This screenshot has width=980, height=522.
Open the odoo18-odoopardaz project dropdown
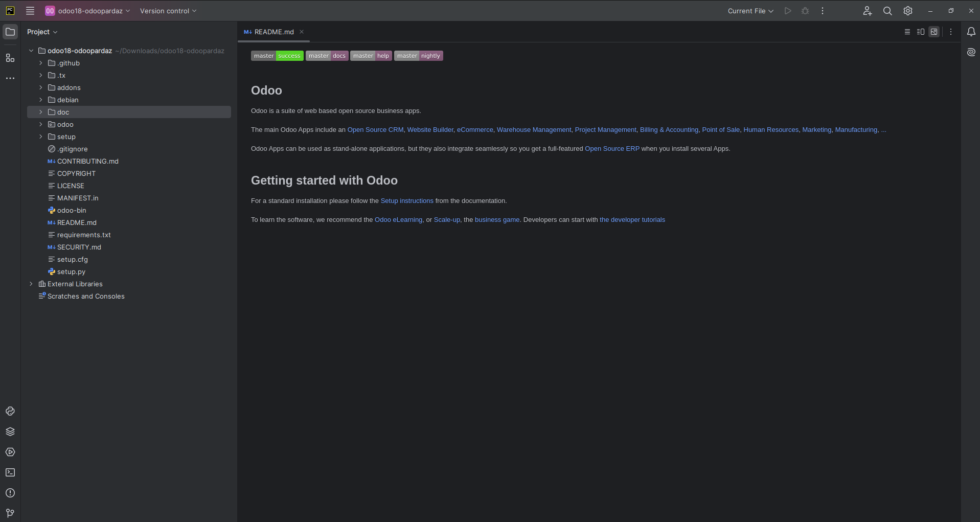click(87, 11)
